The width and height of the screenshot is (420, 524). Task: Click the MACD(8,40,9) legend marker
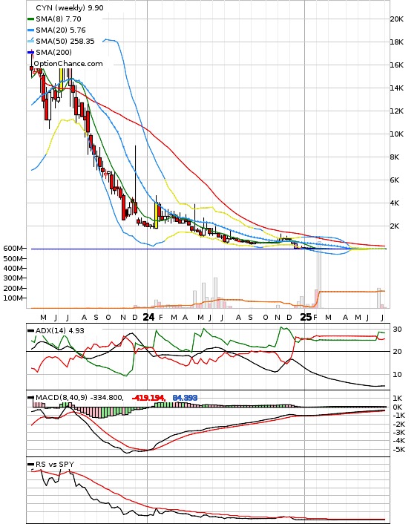(30, 398)
